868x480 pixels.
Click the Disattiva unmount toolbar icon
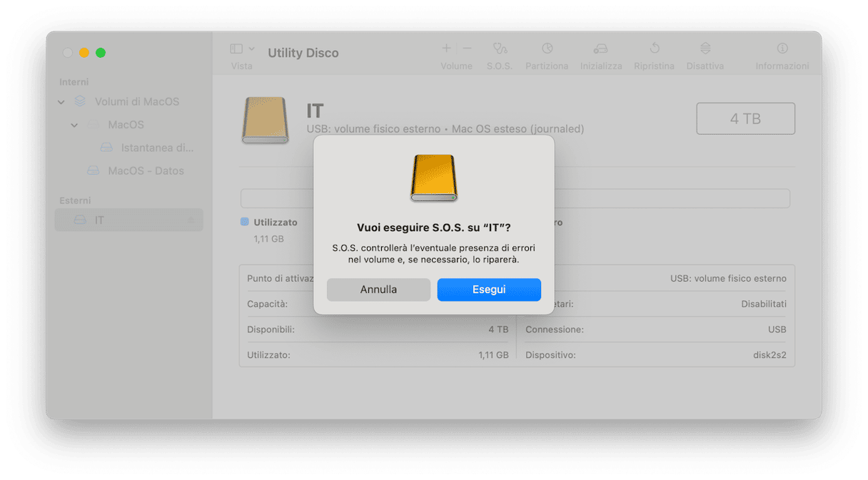705,48
